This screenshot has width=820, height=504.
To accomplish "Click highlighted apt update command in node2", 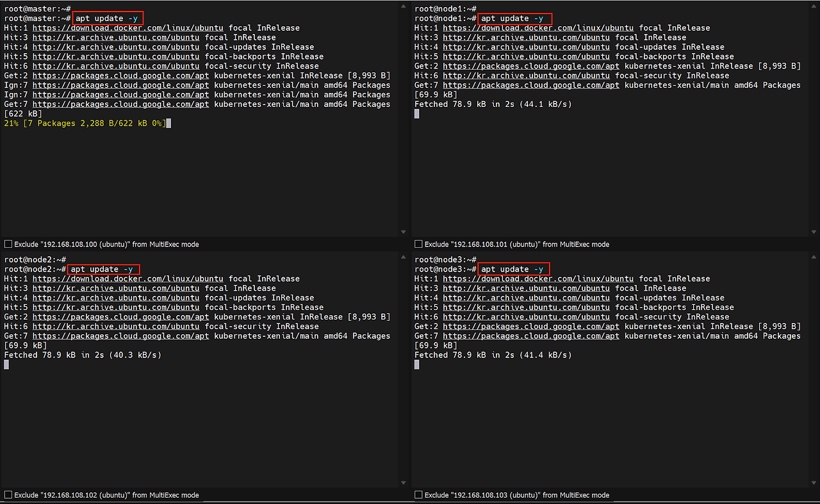I will tap(104, 270).
